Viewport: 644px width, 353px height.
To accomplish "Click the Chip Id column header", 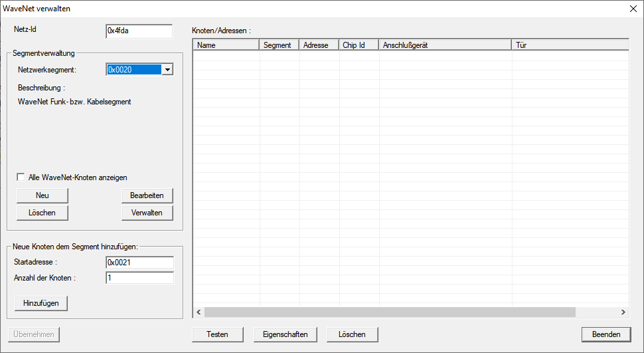I will tap(359, 45).
